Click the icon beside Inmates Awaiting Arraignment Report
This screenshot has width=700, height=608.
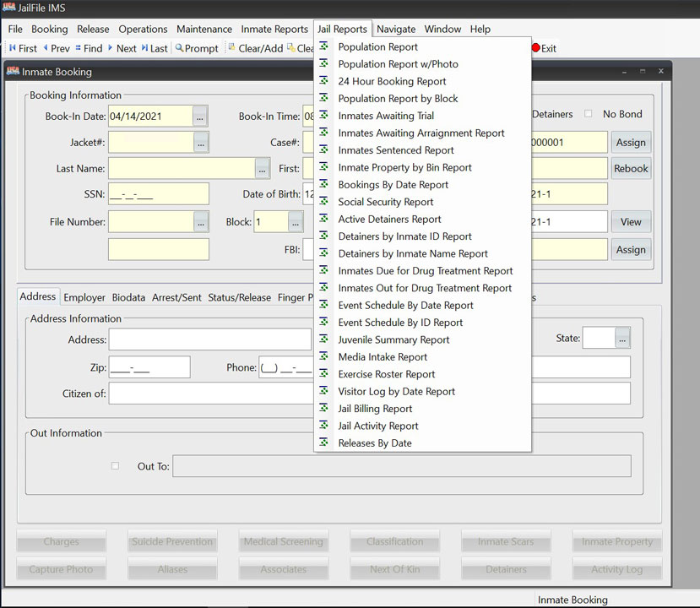pyautogui.click(x=323, y=132)
